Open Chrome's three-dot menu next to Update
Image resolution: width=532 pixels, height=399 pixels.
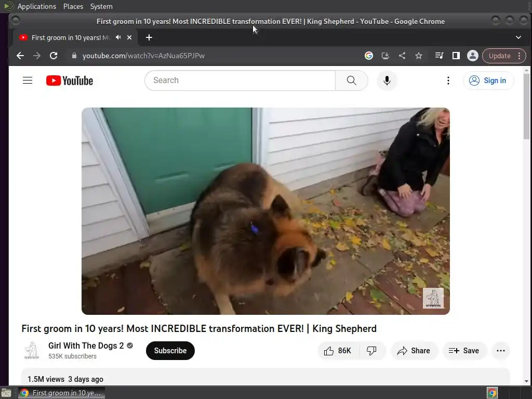[520, 56]
